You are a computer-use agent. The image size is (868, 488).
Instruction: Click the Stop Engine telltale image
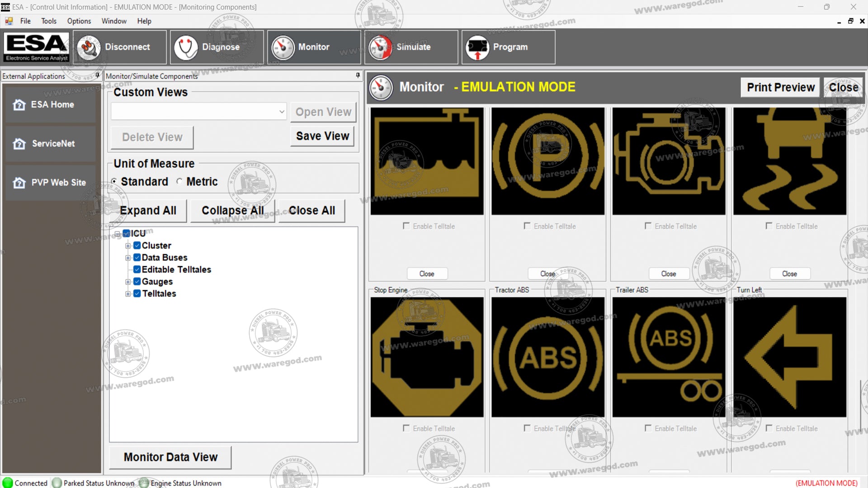click(x=427, y=357)
